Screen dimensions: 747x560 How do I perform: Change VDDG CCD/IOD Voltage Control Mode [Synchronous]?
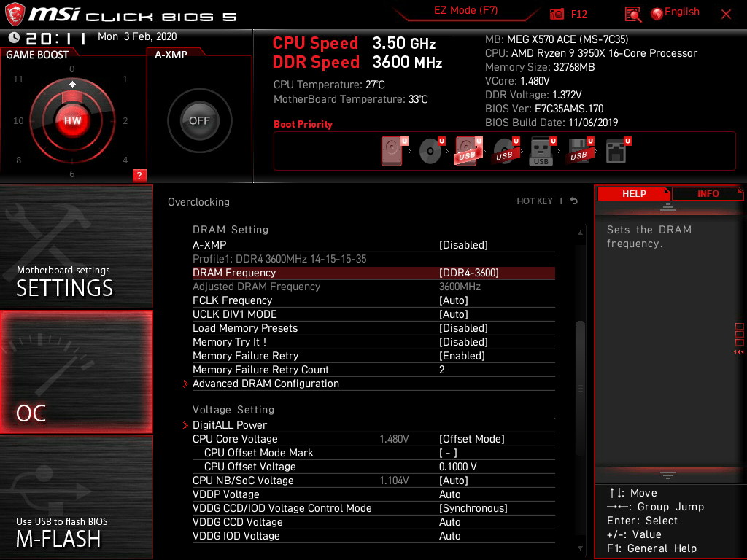(x=373, y=508)
